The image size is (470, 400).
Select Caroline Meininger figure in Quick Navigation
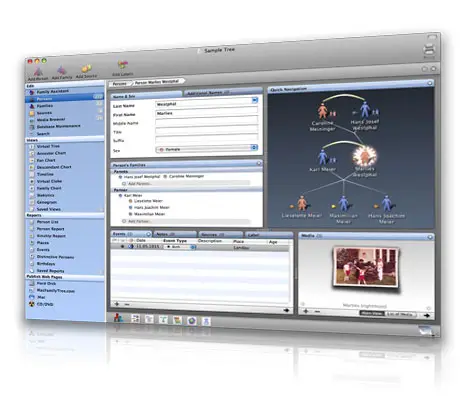323,111
